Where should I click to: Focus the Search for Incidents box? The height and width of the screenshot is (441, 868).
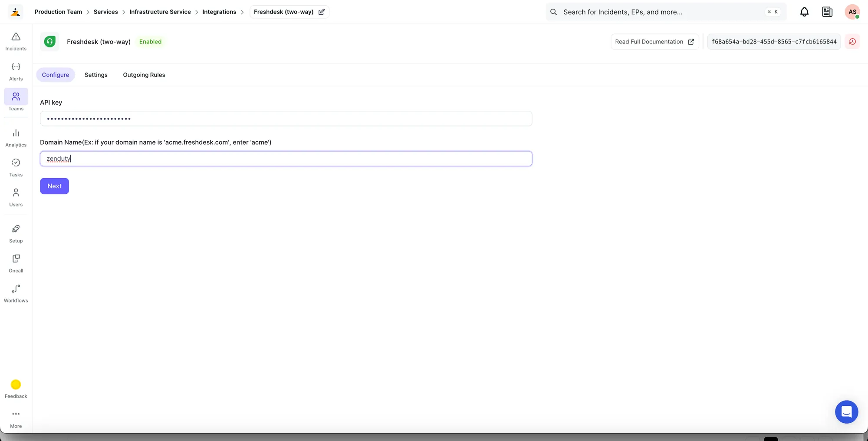coord(666,12)
